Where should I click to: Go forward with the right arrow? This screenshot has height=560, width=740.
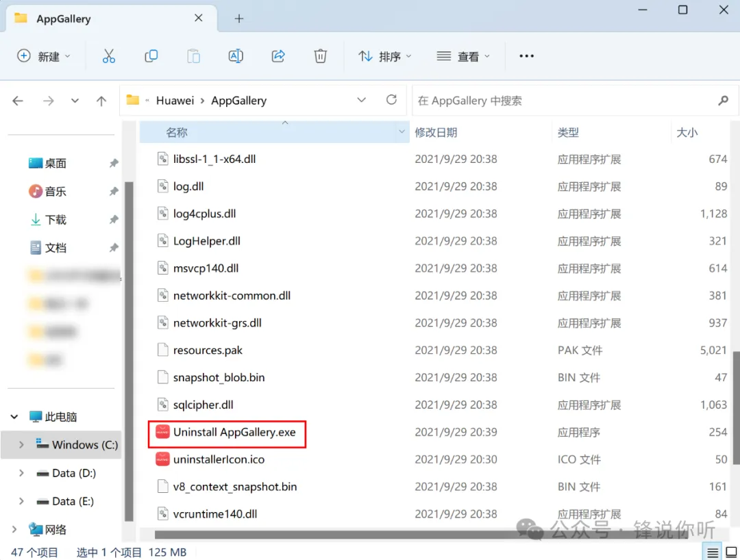click(48, 101)
